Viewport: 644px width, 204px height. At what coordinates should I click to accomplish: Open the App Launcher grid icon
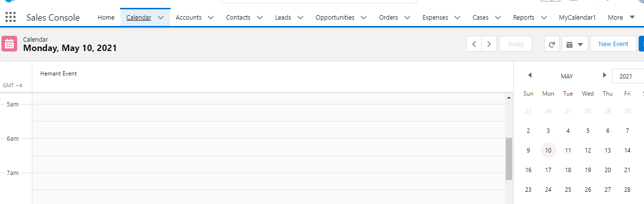click(10, 18)
